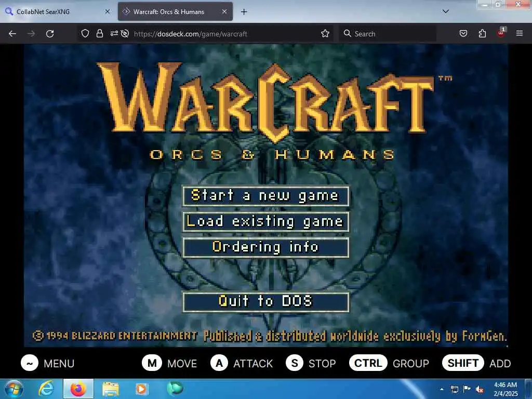This screenshot has width=532, height=399.
Task: Bookmark this page with the star icon
Action: coord(325,33)
